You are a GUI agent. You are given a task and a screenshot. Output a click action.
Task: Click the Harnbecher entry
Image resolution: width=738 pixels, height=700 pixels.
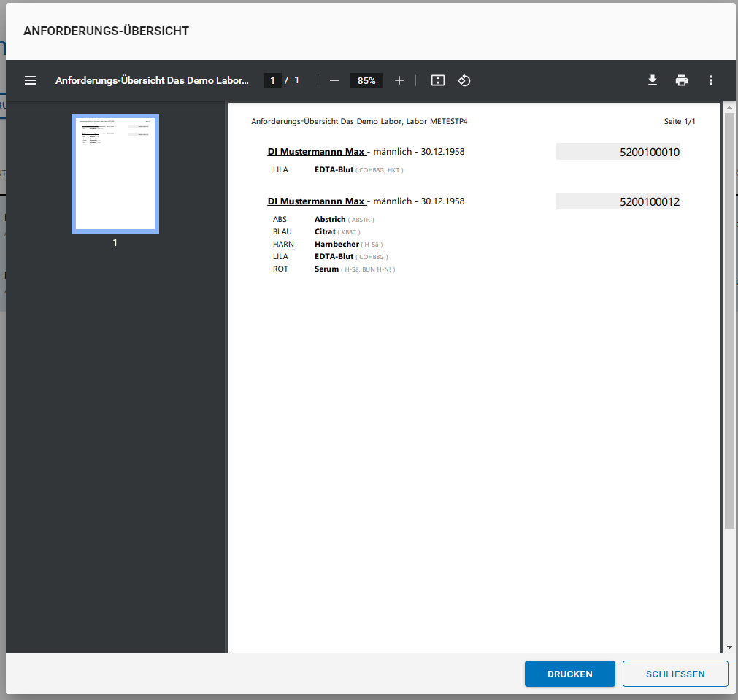(x=337, y=244)
